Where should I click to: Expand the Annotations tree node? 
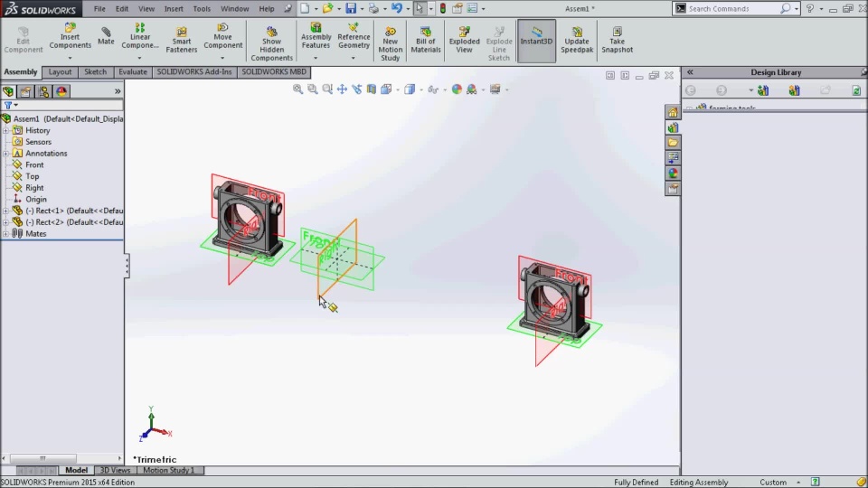click(5, 154)
